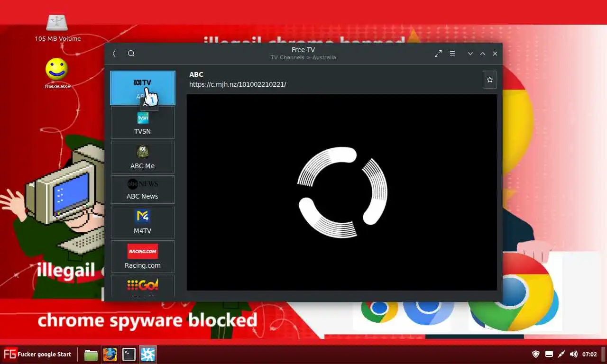607x364 pixels.
Task: Select Free-TV app in taskbar
Action: click(x=148, y=355)
